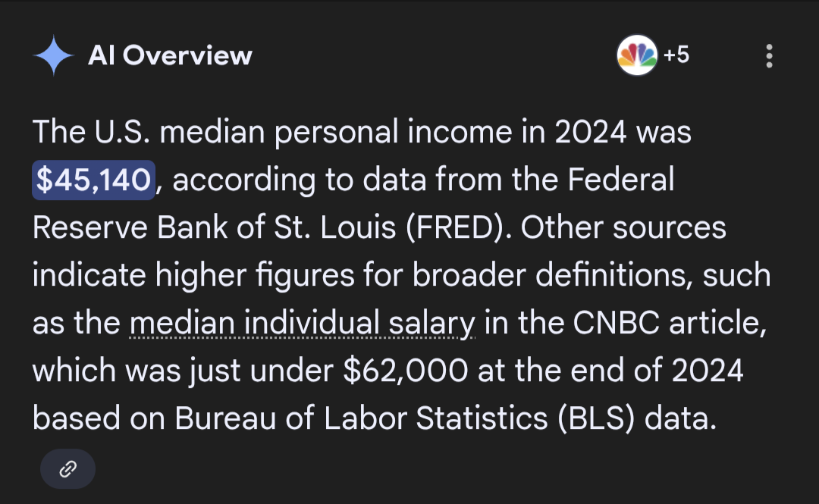The image size is (819, 504).
Task: Expand the +5 additional sources
Action: coord(676,55)
